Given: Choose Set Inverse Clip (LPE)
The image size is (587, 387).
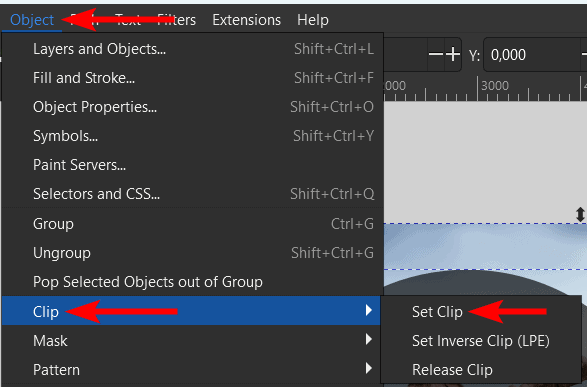Looking at the screenshot, I should (x=481, y=341).
